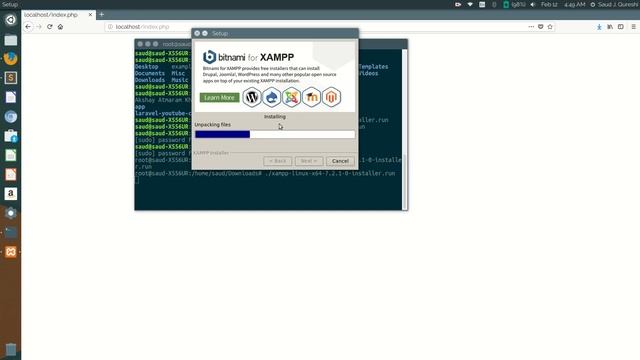Open Saud J. Qureshi session menu

click(x=615, y=4)
